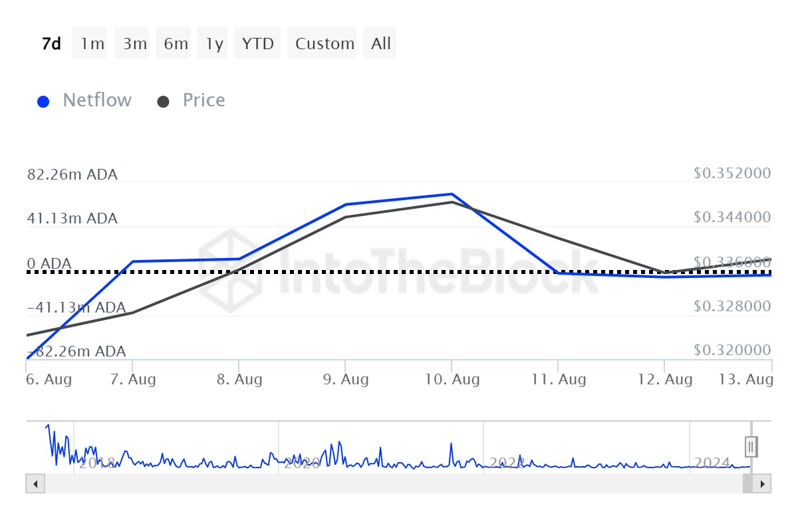Viewport: 798px width, 532px height.
Task: Click the scrollbar right arrow
Action: click(x=763, y=483)
